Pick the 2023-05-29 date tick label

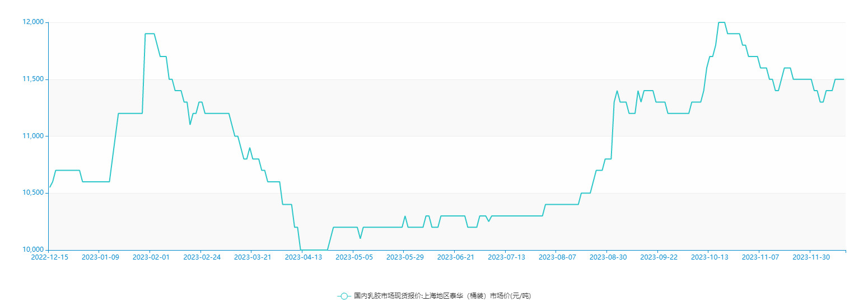click(405, 257)
